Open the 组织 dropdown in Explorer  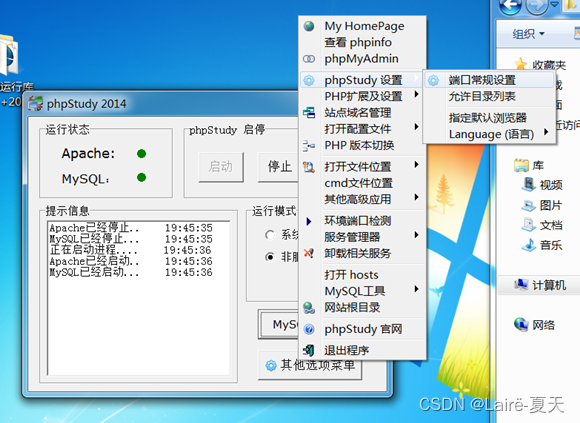pyautogui.click(x=529, y=34)
